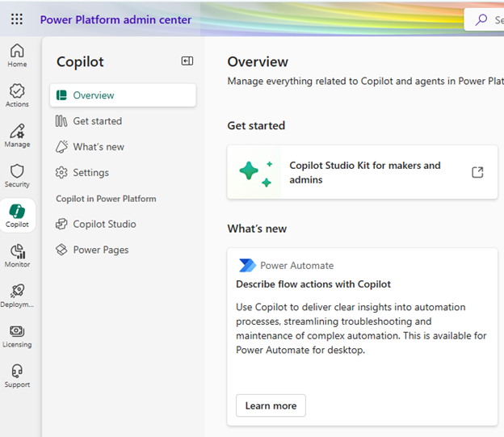Click the Power Automate logo icon

[247, 265]
